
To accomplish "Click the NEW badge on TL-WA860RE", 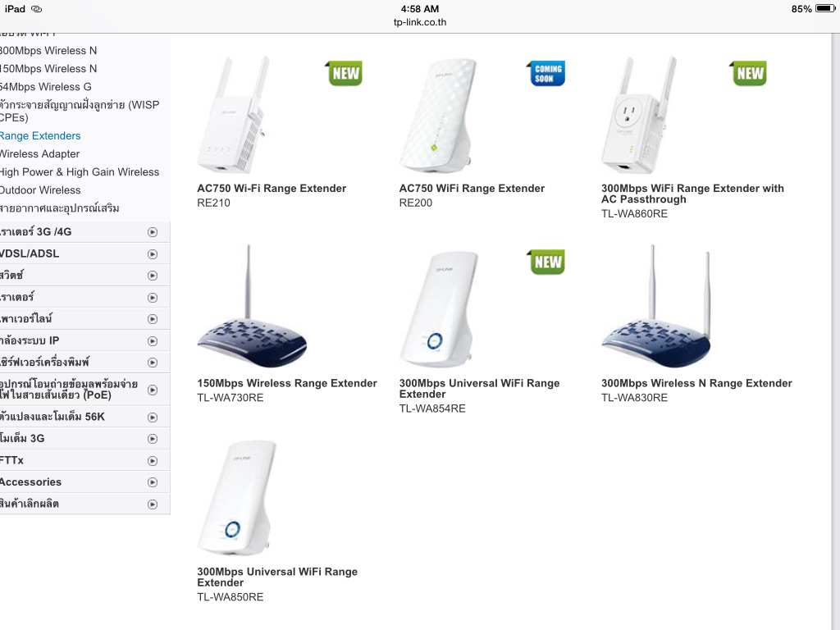I will pos(748,73).
